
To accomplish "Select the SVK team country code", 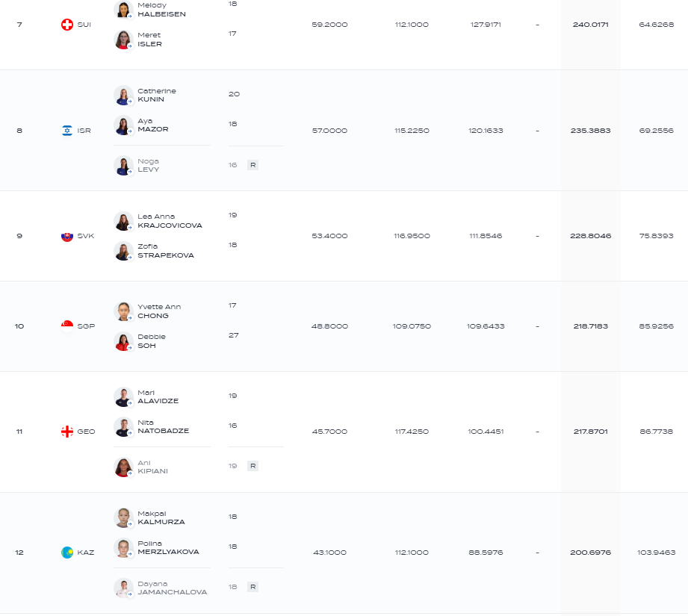I will coord(86,236).
